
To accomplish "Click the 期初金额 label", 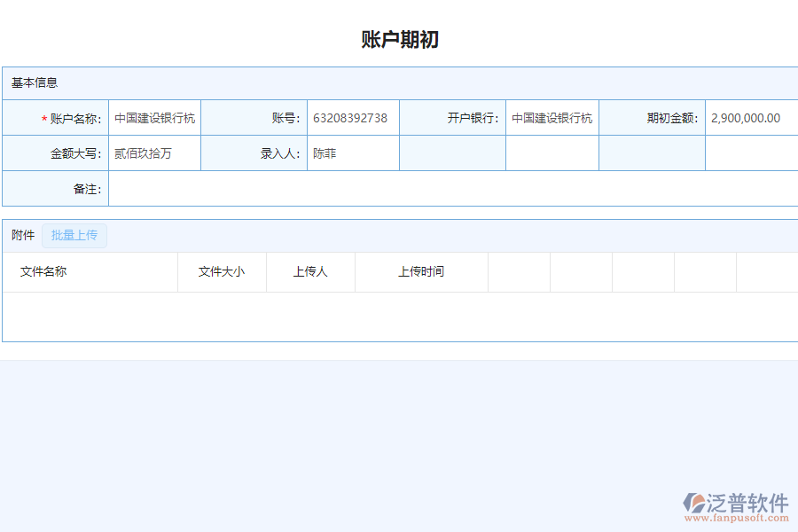I will (x=672, y=118).
